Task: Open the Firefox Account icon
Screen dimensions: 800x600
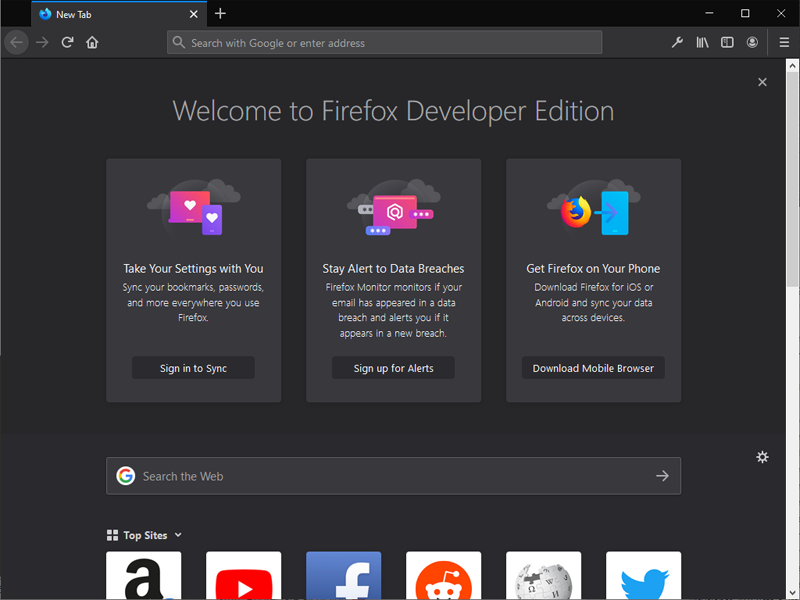Action: 752,42
